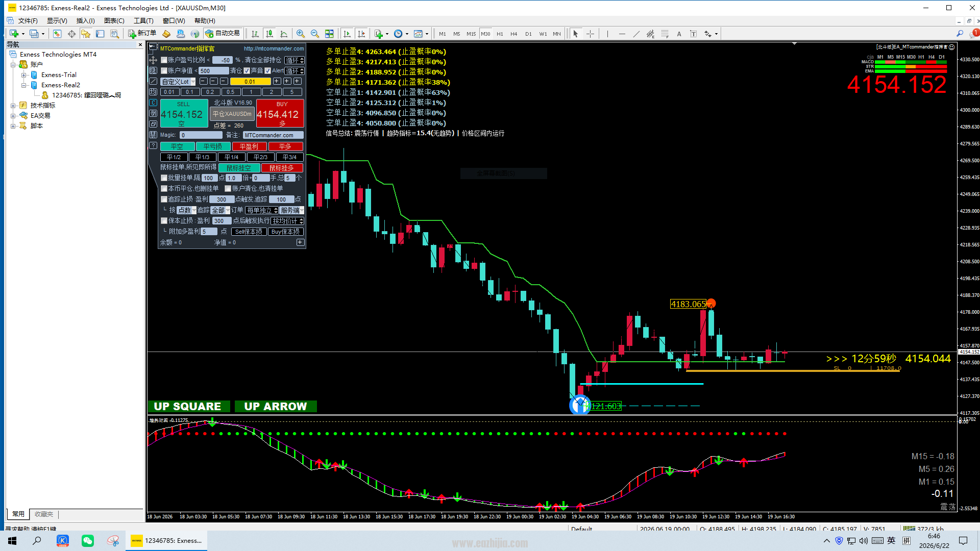
Task: Click the question mark help icon on MTCommander panel
Action: [153, 145]
